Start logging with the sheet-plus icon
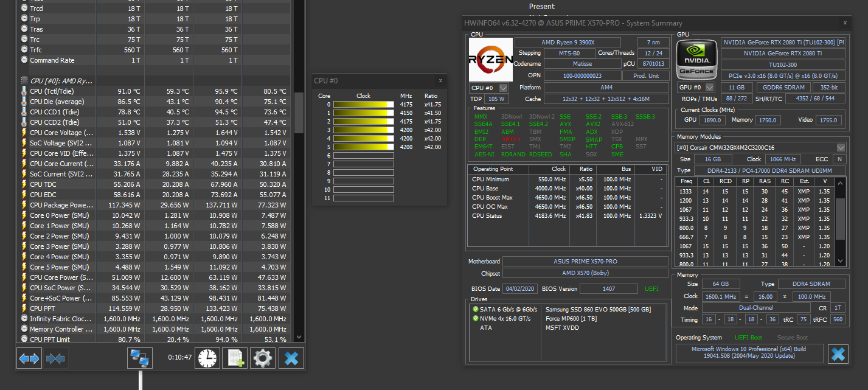 [235, 358]
